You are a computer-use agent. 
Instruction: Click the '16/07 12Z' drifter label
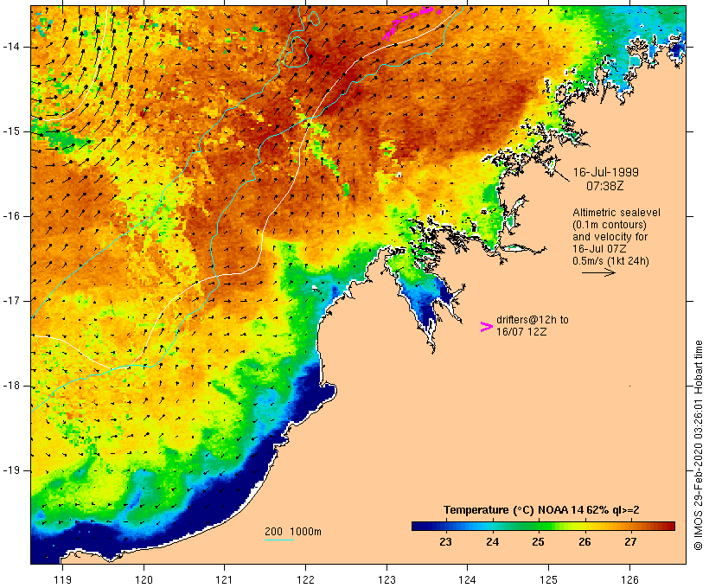click(521, 332)
